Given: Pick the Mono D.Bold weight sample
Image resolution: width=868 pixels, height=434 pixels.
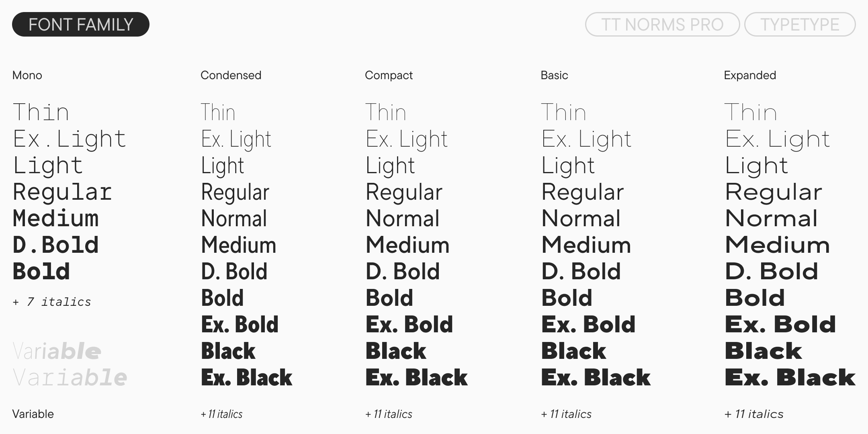Looking at the screenshot, I should pos(56,245).
